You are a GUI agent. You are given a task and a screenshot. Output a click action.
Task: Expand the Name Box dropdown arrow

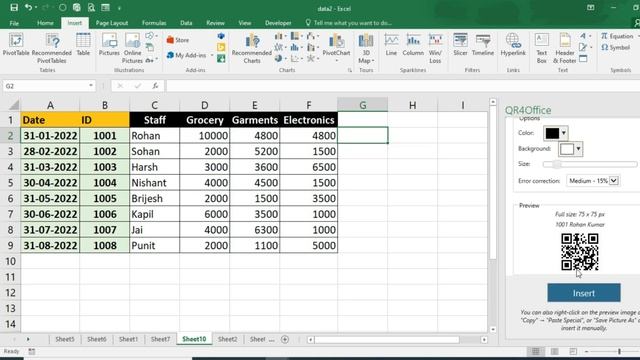91,86
